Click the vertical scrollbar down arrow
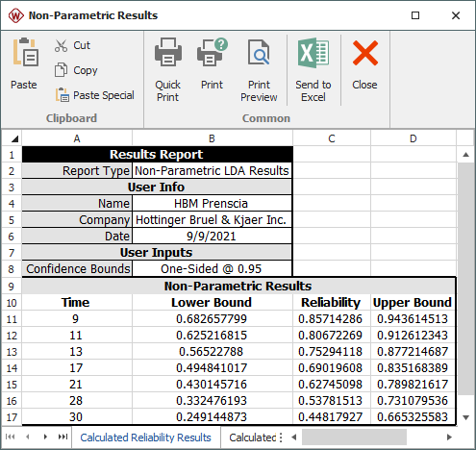 (x=466, y=417)
